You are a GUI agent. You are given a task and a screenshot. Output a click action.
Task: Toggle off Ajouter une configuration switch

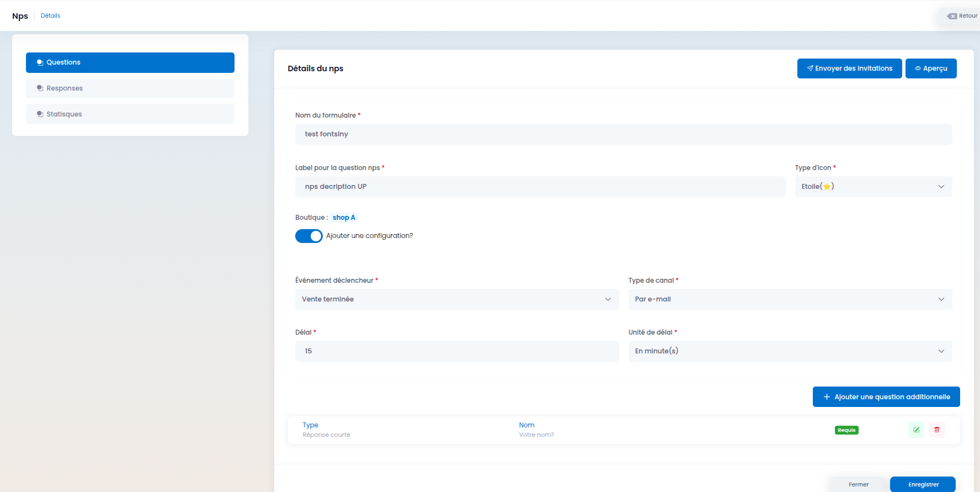(309, 236)
